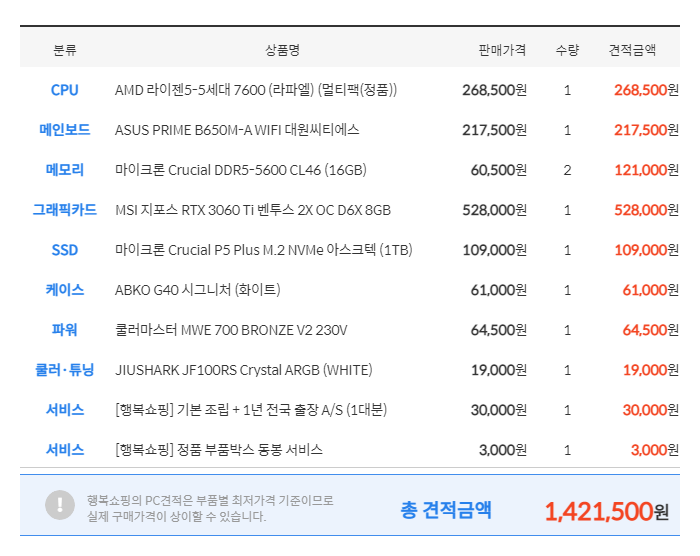Select product Crucial DDR5-5600 CL46 (16GB)
The image size is (700, 556).
coord(241,170)
